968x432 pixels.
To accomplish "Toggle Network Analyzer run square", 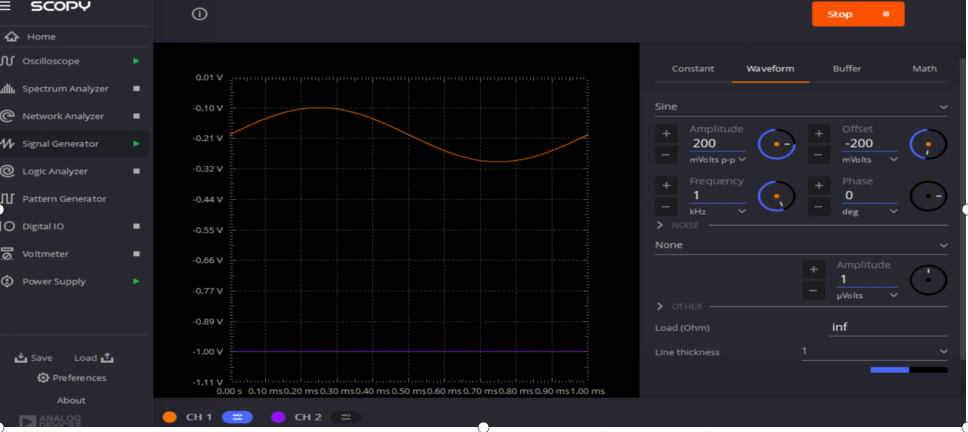I will 136,116.
